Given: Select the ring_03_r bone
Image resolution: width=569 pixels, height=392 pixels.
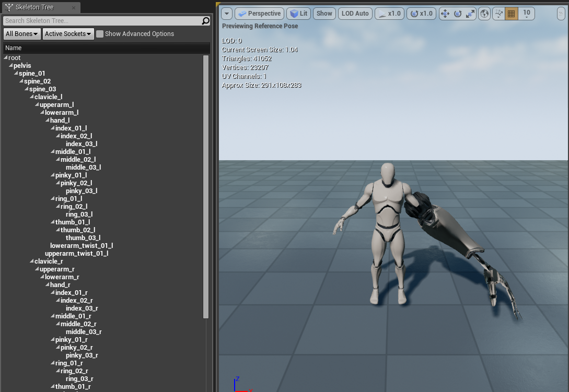Looking at the screenshot, I should (x=79, y=379).
